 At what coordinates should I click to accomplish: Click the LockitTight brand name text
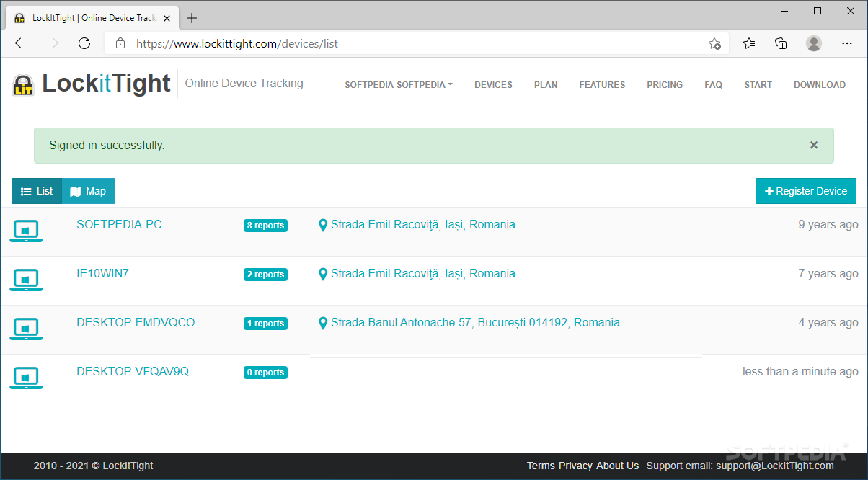(x=106, y=84)
